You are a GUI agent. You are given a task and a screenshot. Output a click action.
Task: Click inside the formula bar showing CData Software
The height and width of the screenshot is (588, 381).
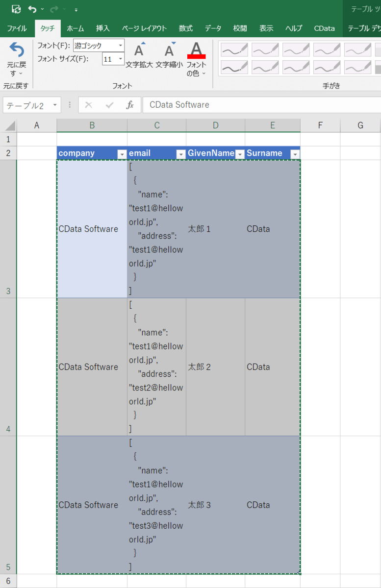coord(262,105)
